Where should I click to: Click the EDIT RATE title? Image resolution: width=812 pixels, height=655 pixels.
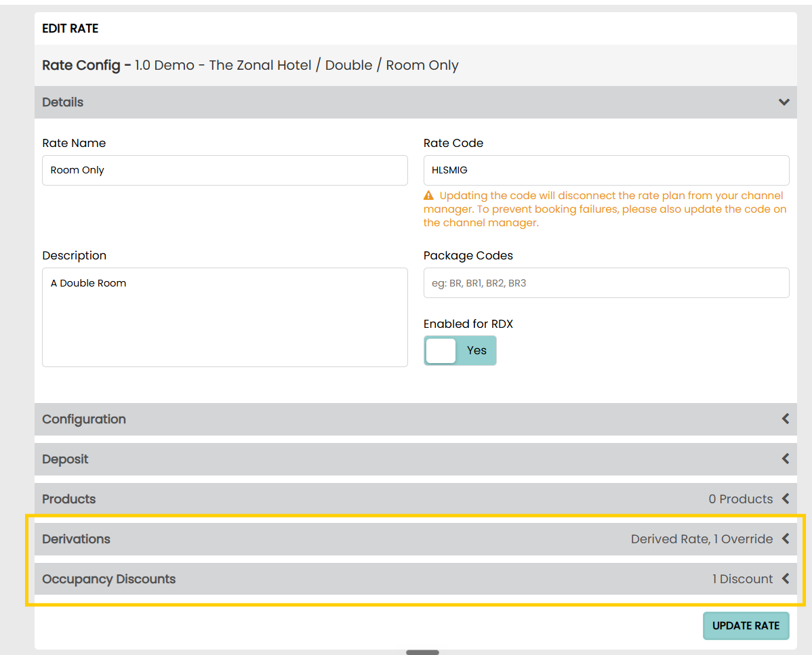(x=70, y=28)
